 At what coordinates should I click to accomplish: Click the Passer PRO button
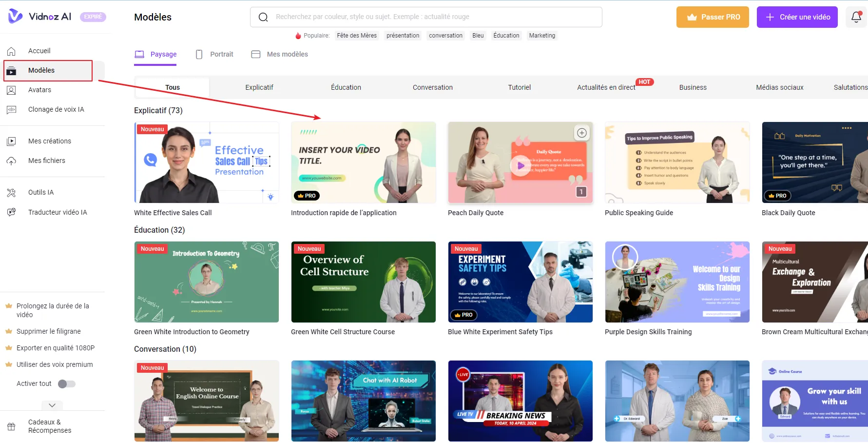(712, 17)
